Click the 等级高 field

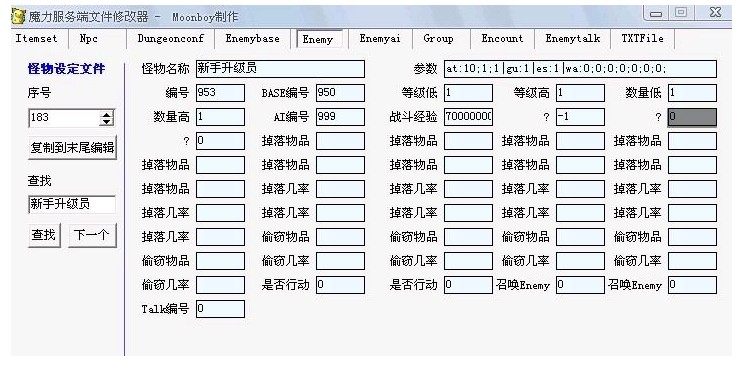(x=581, y=93)
